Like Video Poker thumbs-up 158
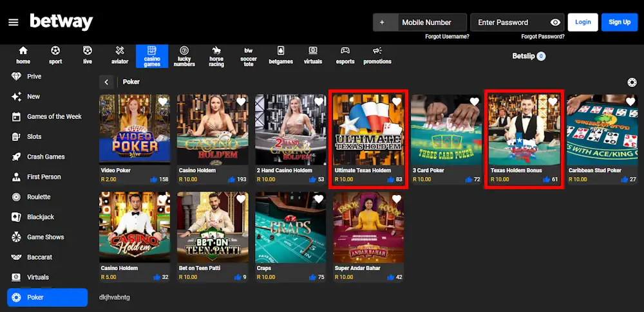This screenshot has width=644, height=312. [x=154, y=179]
